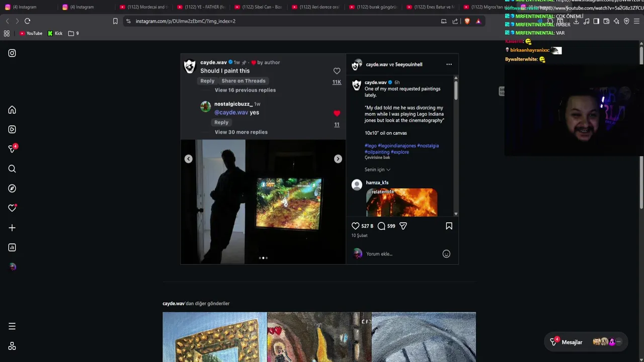Open browser apps grid in bookmarks bar
This screenshot has height=362, width=644.
tap(7, 33)
